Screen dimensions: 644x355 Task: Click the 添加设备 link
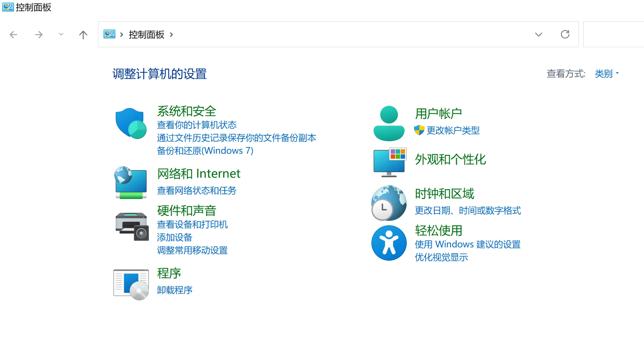174,237
